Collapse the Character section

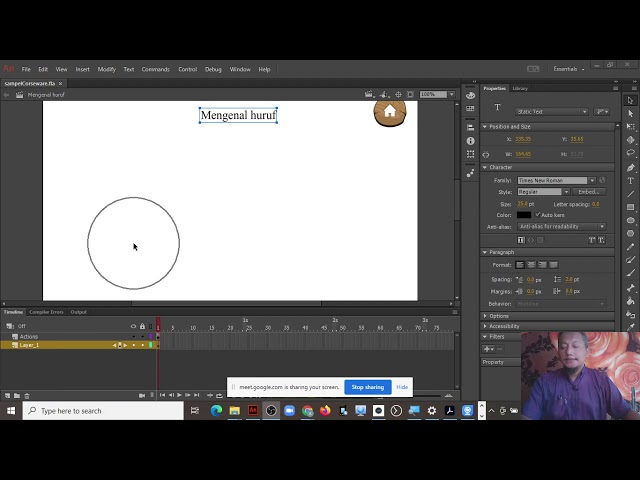(485, 167)
